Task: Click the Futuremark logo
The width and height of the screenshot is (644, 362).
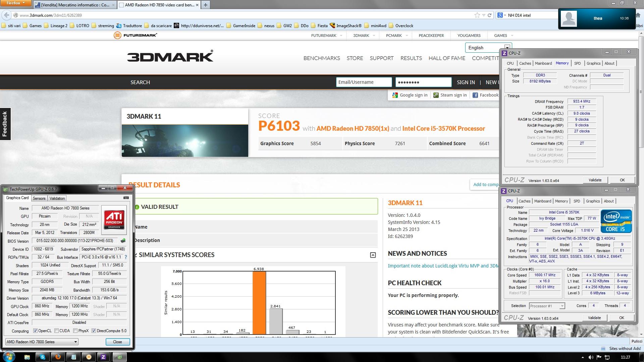Action: (135, 35)
